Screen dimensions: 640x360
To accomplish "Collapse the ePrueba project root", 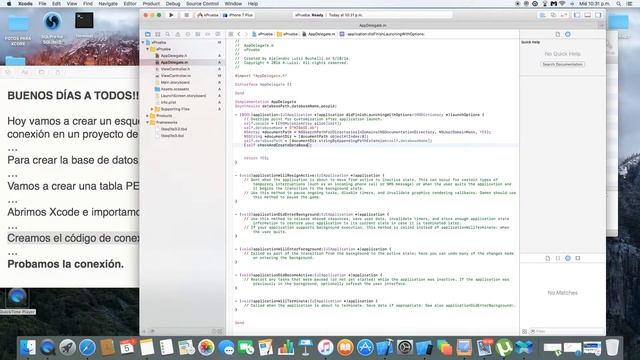I will (x=143, y=42).
